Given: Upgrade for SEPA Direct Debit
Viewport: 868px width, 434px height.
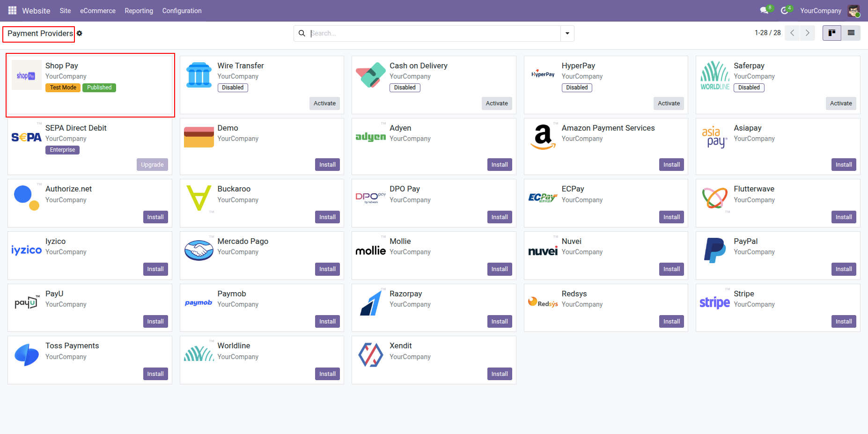Looking at the screenshot, I should (152, 165).
